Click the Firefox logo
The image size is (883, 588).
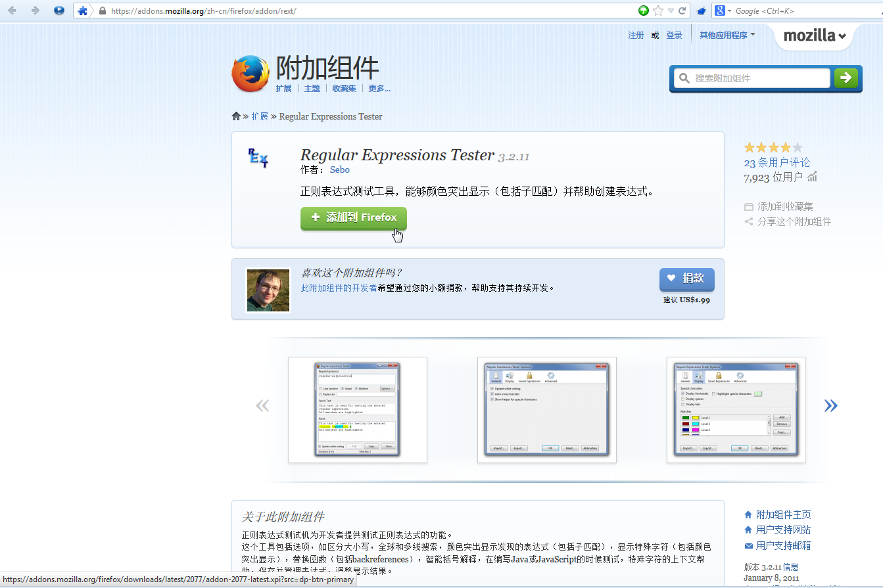pos(251,74)
